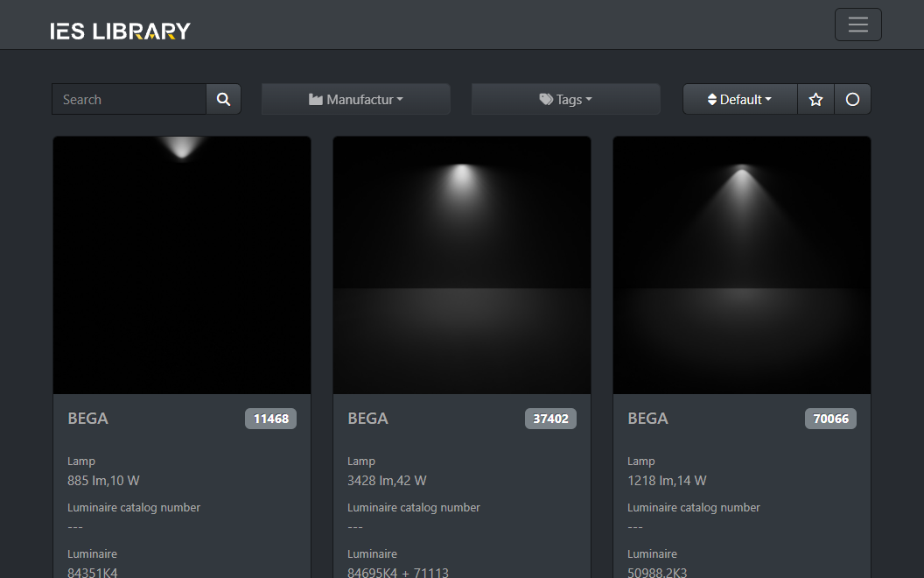Click the factory icon in the Manufacturer button
The image size is (924, 578).
(316, 100)
